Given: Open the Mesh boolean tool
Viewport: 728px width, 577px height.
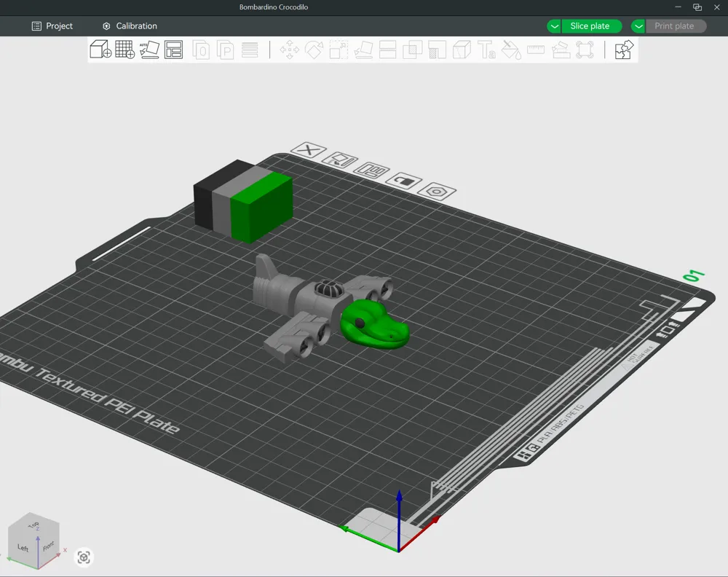Looking at the screenshot, I should (412, 50).
